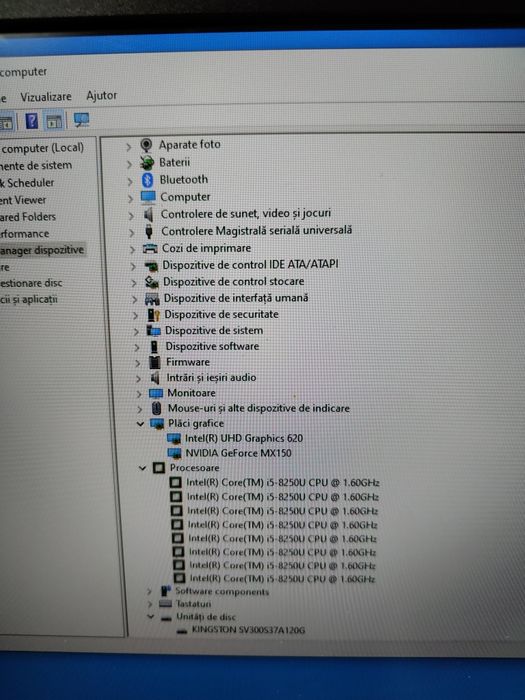Click the NVIDIA GeForce MX150 device icon

click(175, 454)
